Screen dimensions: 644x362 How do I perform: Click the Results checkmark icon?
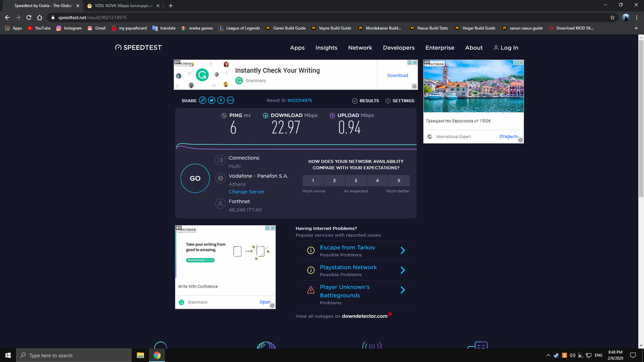(355, 101)
